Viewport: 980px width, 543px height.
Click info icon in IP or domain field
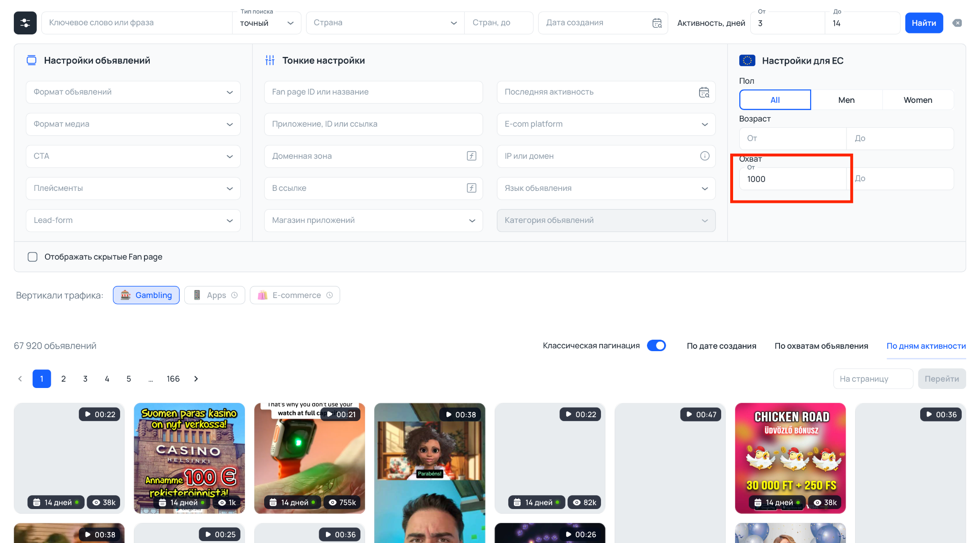704,156
